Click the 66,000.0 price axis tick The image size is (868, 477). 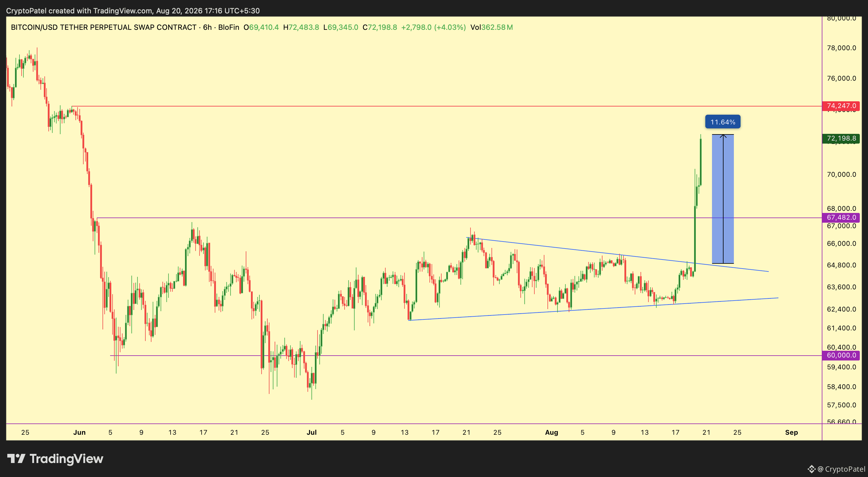tap(841, 243)
